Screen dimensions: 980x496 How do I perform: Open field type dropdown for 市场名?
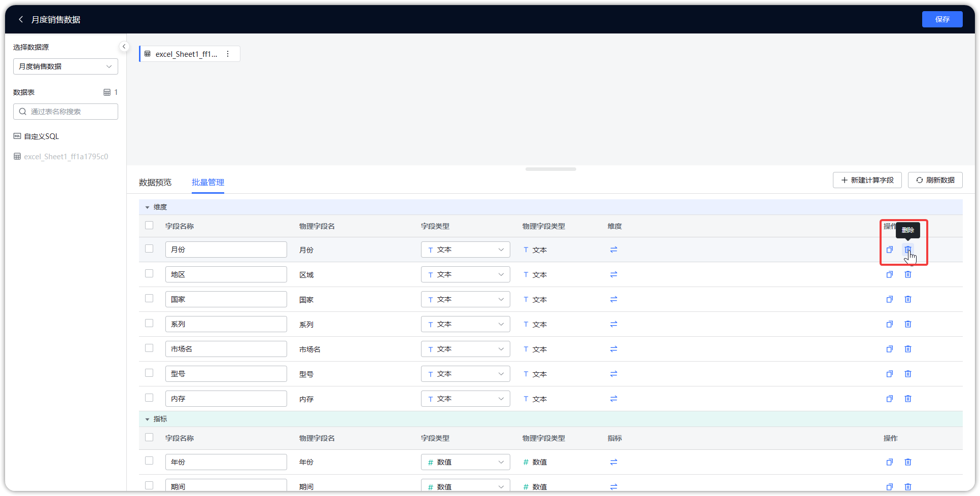point(465,349)
